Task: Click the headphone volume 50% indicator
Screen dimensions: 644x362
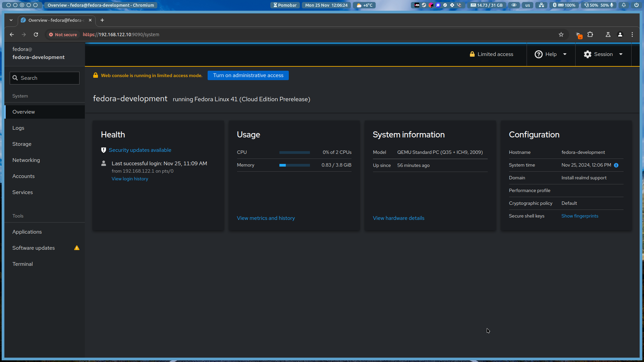Action: click(591, 5)
